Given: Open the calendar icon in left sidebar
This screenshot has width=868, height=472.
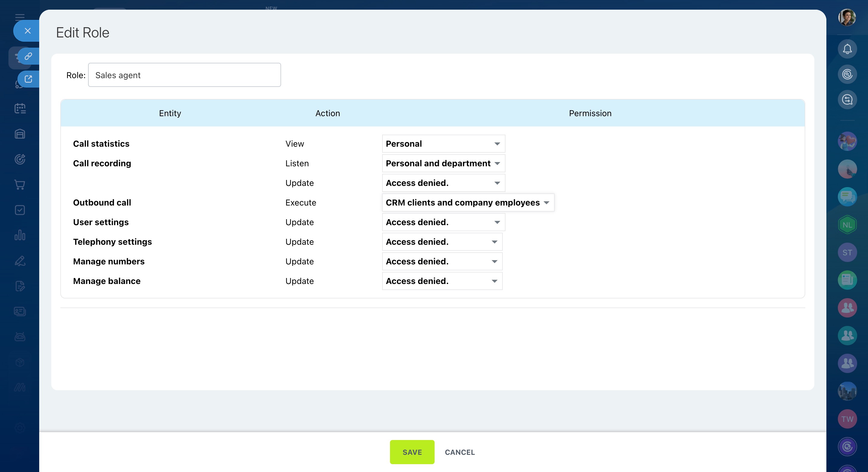Looking at the screenshot, I should pos(20,108).
